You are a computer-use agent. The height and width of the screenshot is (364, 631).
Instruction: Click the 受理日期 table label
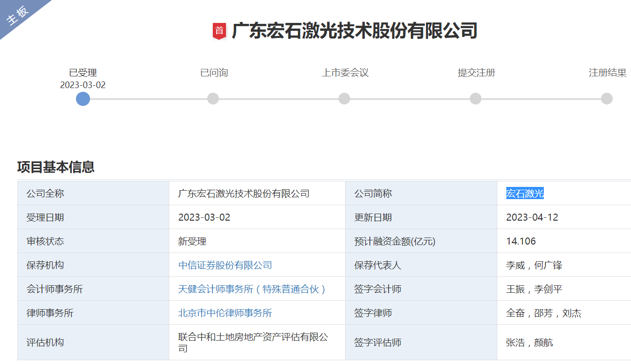click(45, 217)
